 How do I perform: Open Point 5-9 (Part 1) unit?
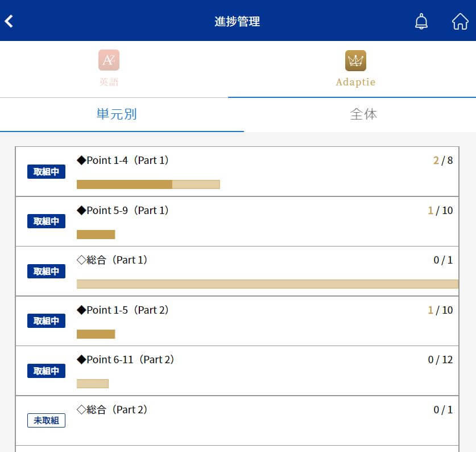pyautogui.click(x=123, y=210)
